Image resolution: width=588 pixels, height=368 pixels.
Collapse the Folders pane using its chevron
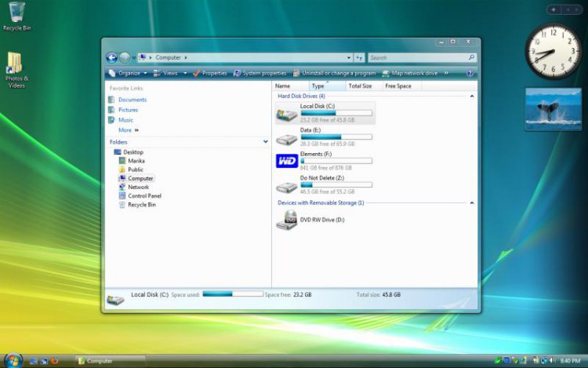[x=266, y=142]
